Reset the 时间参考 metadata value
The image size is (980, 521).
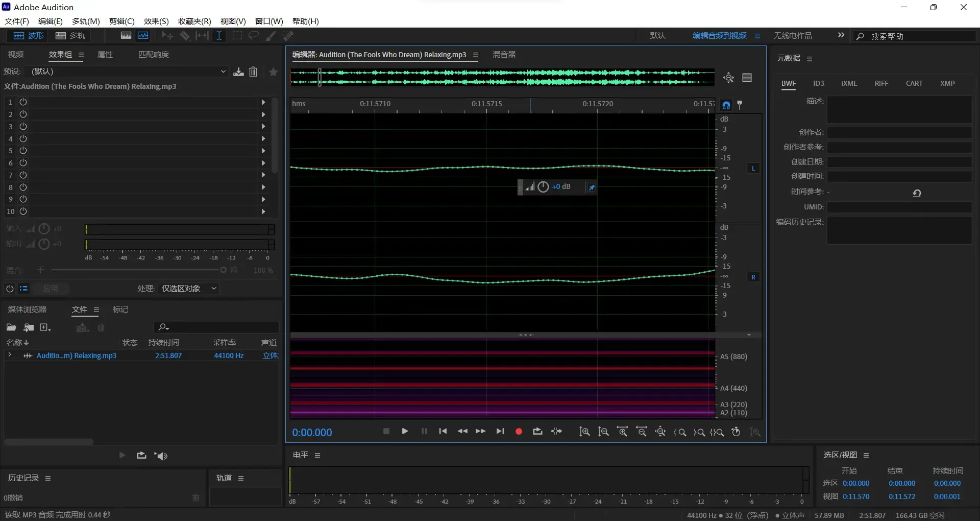click(917, 193)
